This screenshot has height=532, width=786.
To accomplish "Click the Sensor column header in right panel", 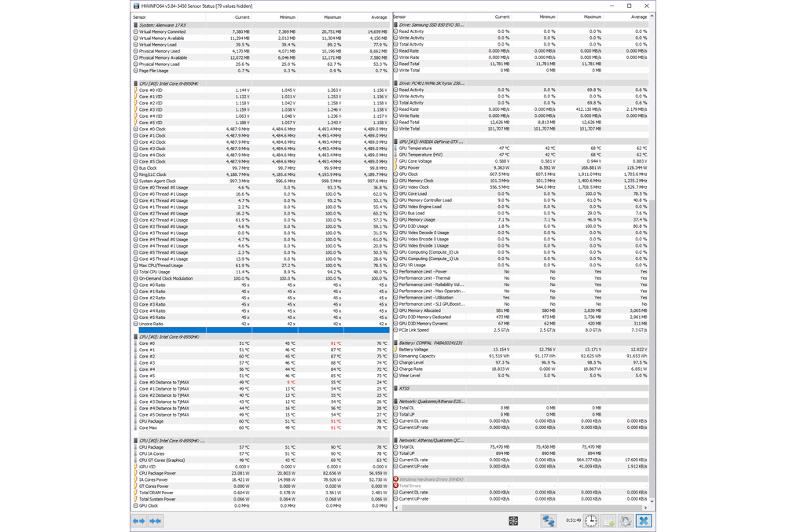I will 400,17.
